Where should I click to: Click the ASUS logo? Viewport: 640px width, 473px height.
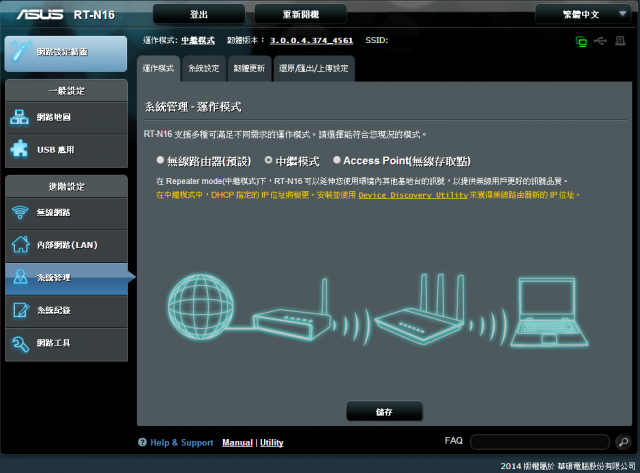pos(40,15)
